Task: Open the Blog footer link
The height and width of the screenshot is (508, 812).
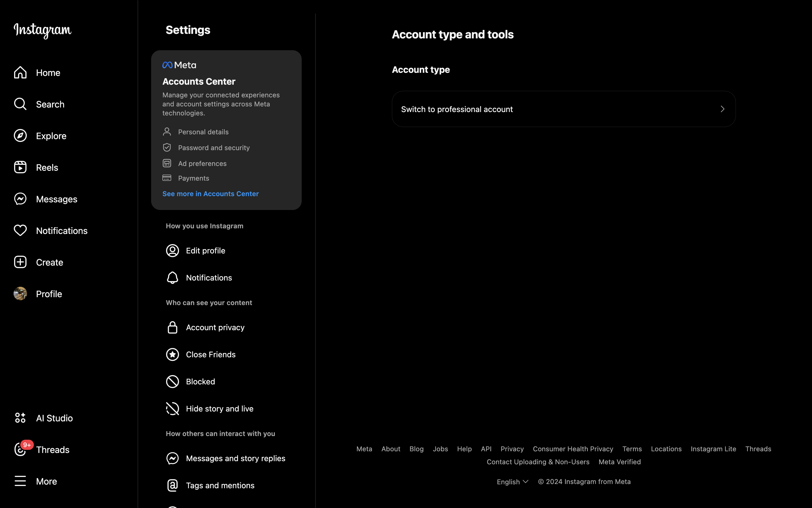Action: click(x=416, y=449)
